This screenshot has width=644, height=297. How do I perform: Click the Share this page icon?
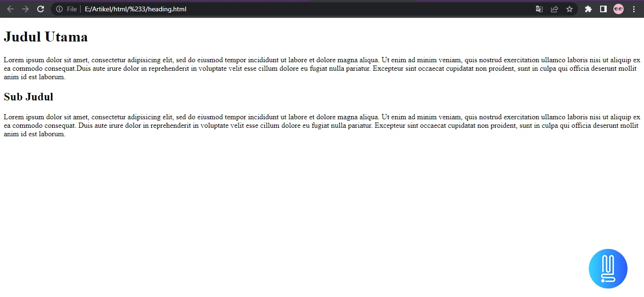554,9
